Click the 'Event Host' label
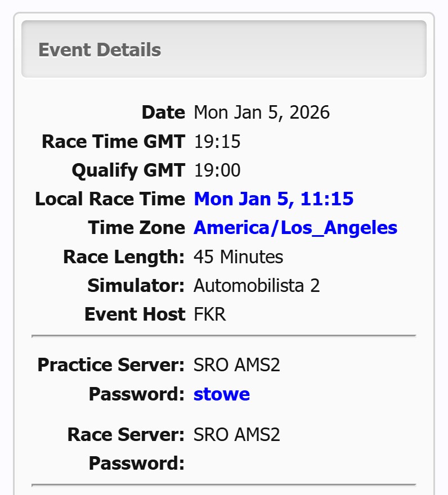The image size is (448, 495). click(135, 314)
